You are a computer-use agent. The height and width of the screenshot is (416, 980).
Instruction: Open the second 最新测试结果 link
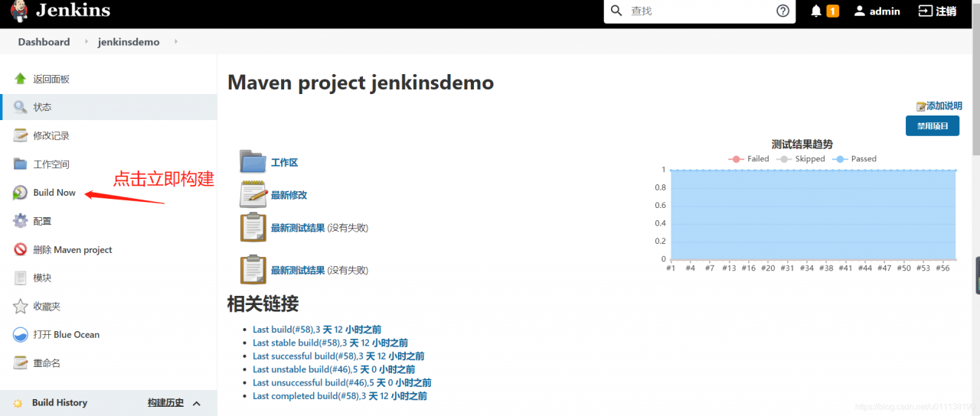(x=298, y=271)
